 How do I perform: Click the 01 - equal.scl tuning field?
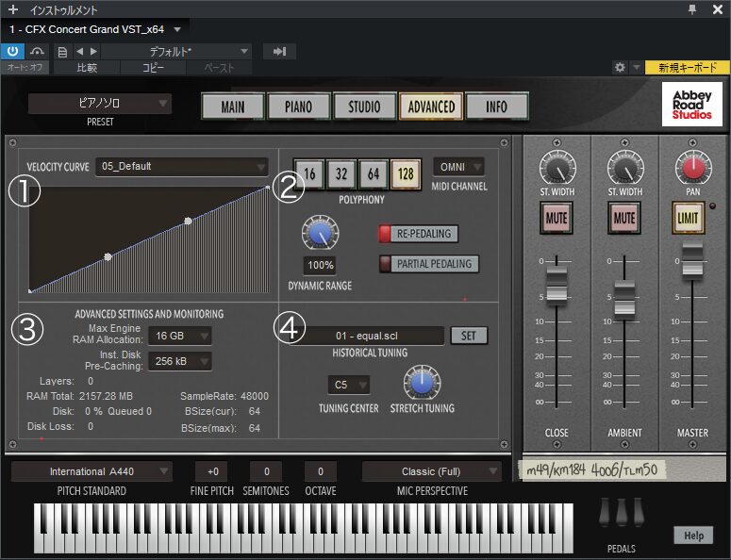coord(367,336)
